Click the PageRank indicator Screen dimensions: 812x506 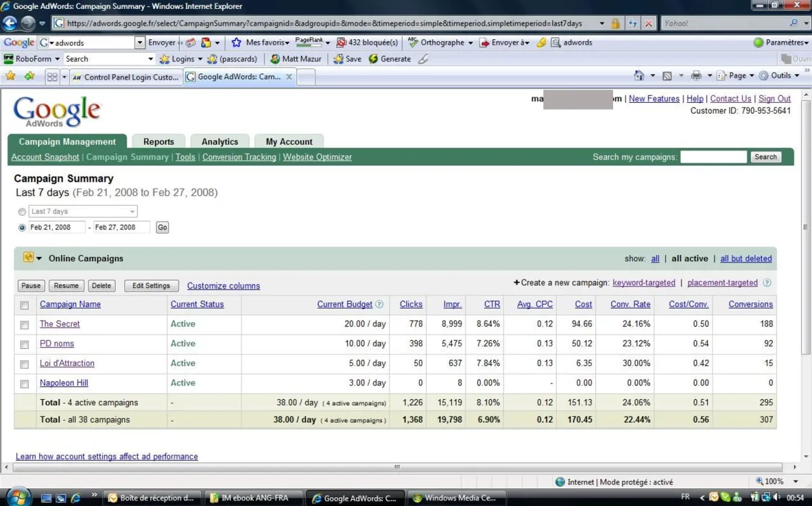point(309,42)
